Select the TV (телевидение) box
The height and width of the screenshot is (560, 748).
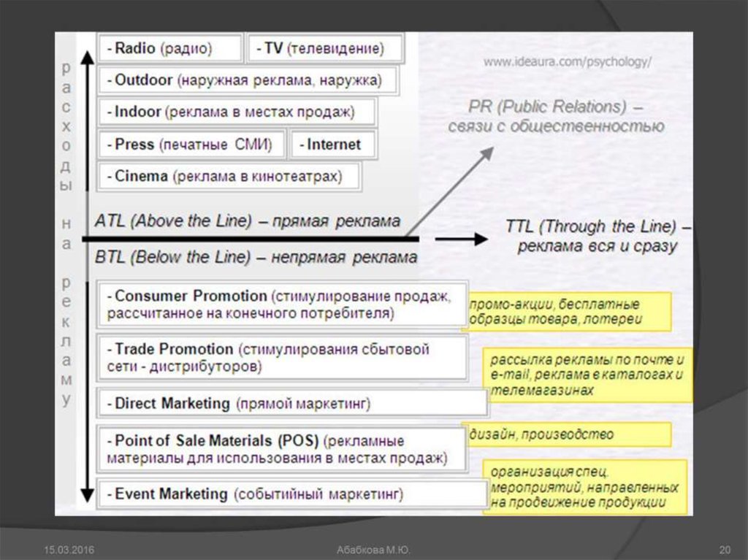point(325,49)
